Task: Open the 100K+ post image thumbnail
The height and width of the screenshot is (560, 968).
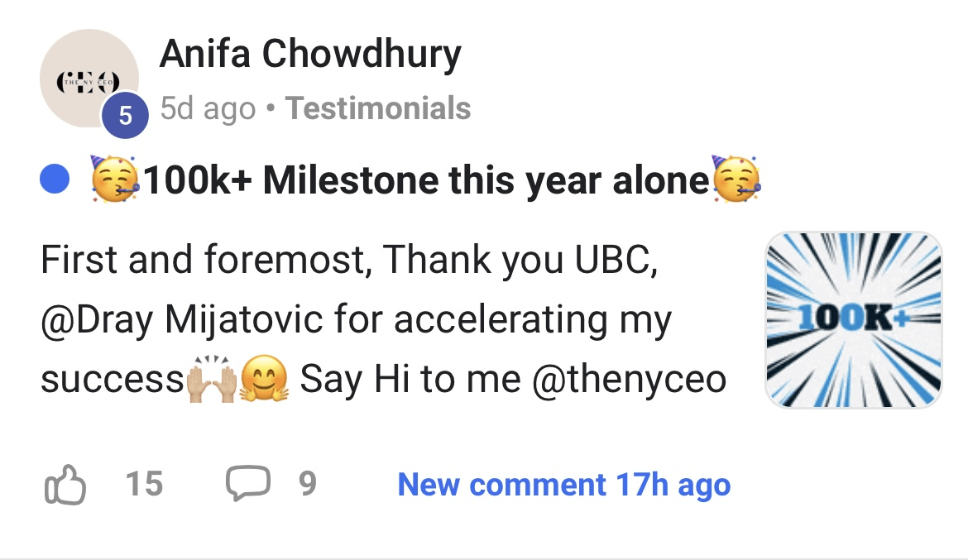Action: click(853, 320)
